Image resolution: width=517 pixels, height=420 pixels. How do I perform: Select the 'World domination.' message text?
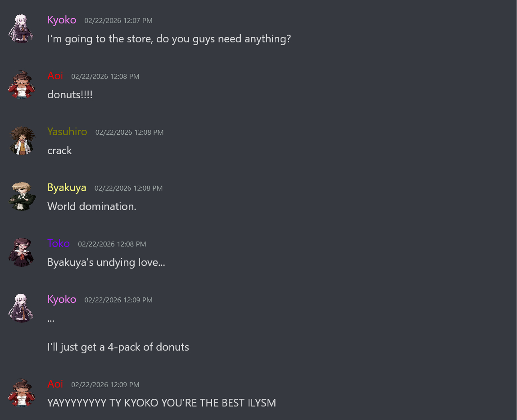[x=92, y=206]
